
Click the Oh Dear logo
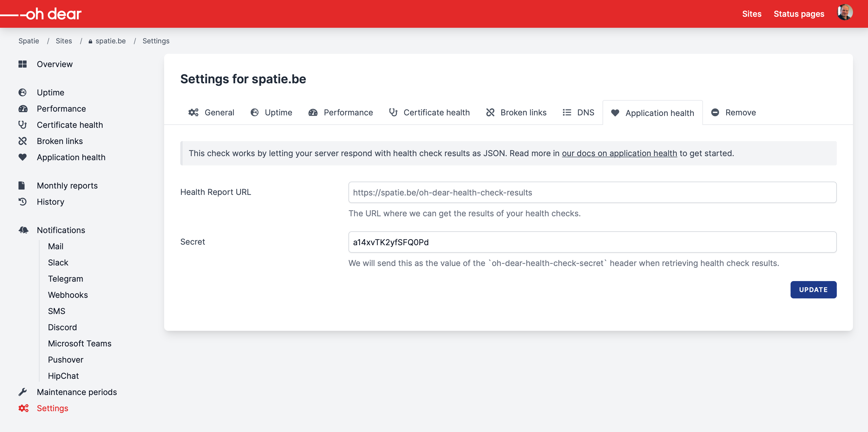pos(41,14)
